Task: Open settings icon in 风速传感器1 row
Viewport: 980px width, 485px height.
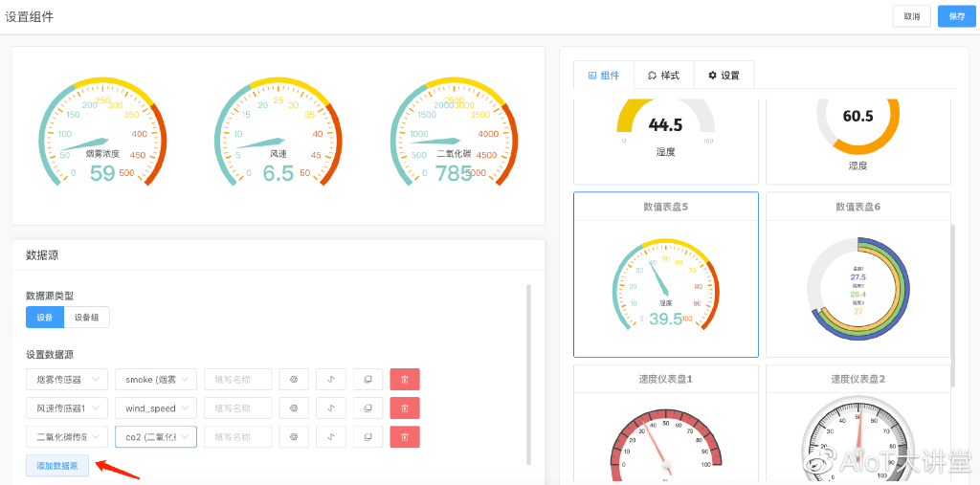Action: point(294,408)
